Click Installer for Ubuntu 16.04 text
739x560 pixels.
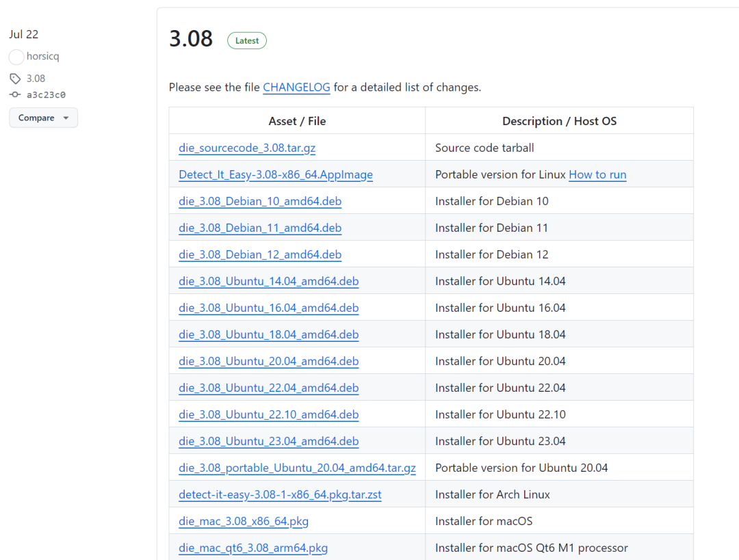tap(500, 308)
